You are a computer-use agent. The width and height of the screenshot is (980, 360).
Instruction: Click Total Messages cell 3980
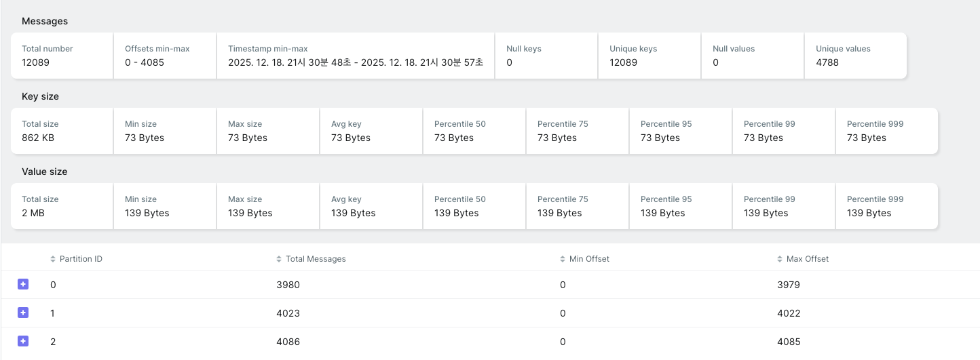tap(288, 285)
